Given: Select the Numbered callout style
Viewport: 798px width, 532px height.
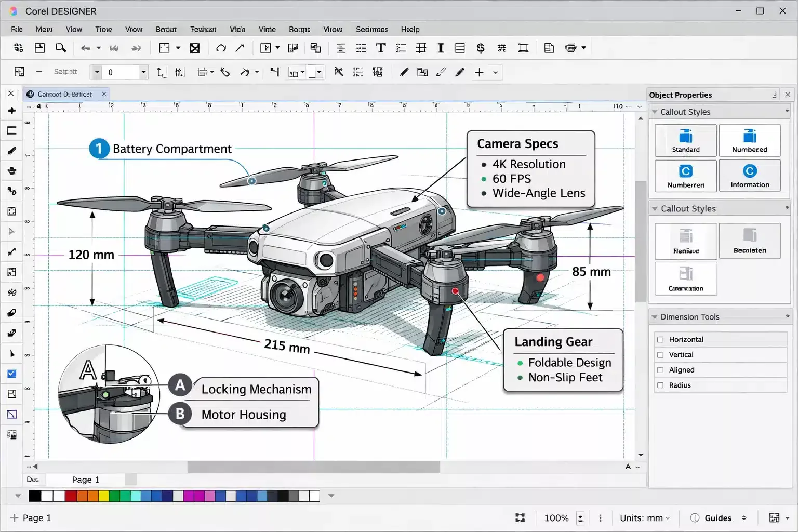Looking at the screenshot, I should point(750,140).
